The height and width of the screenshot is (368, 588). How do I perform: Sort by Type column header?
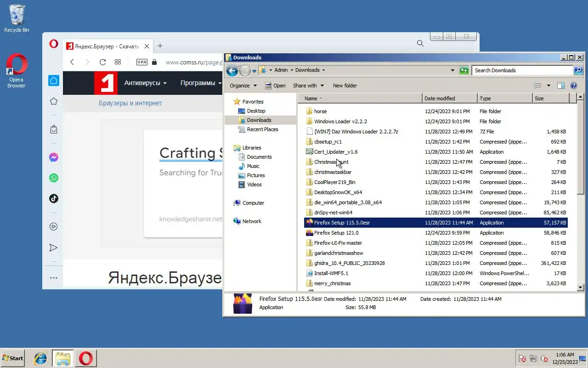[x=505, y=98]
